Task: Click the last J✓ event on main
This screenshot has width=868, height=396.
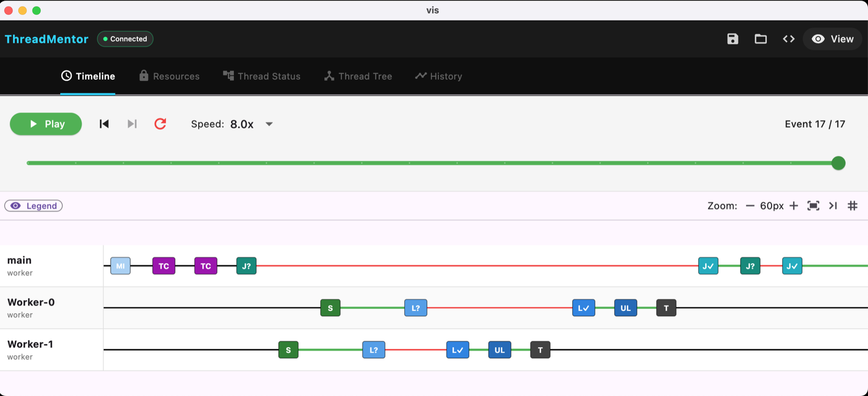Action: point(792,266)
